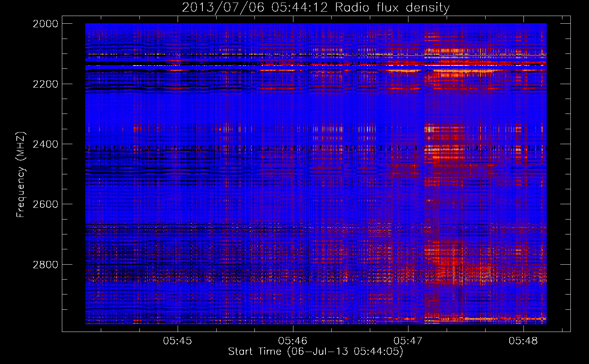Viewport: 589px width, 364px height.
Task: Click the 2600 frequency tick label
Action: pos(46,204)
